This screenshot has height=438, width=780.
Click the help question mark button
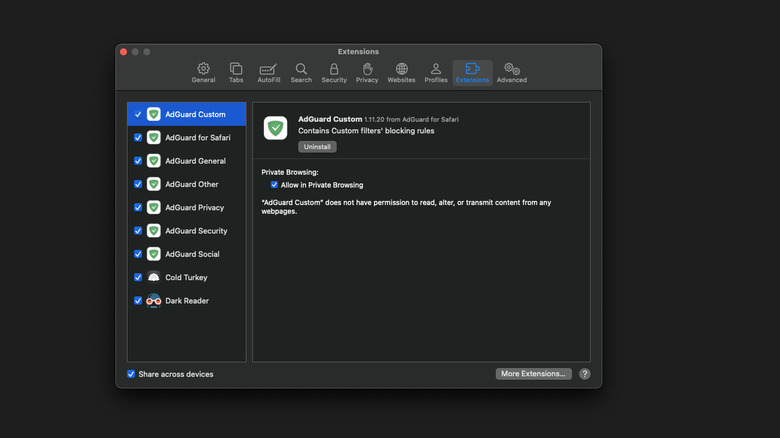tap(584, 374)
